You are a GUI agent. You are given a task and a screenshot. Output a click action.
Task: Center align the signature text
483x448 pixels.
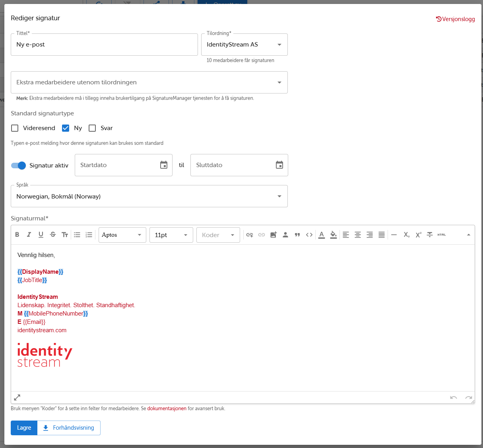pyautogui.click(x=358, y=235)
